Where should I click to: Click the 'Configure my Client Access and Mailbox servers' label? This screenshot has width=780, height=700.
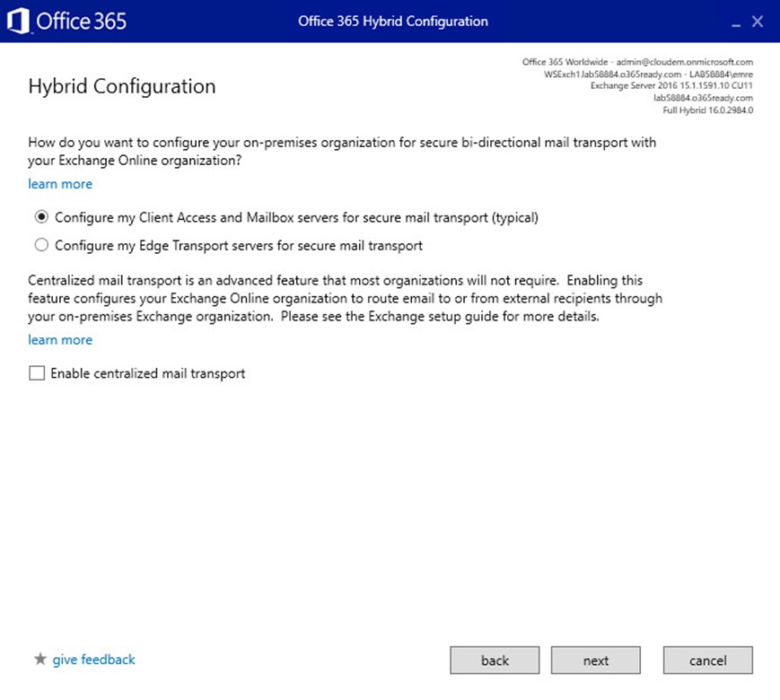[296, 218]
